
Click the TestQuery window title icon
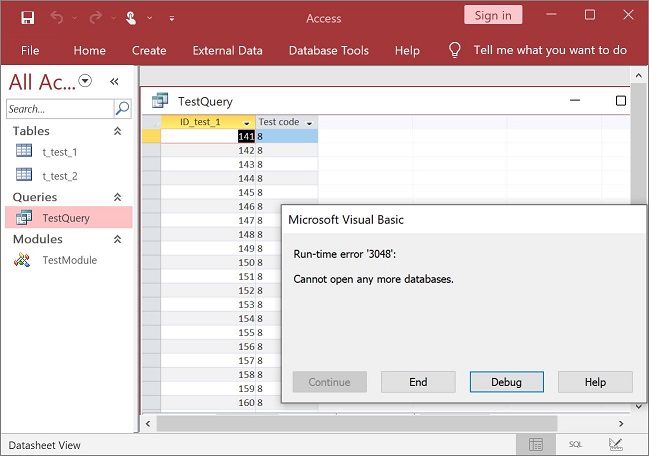(160, 100)
